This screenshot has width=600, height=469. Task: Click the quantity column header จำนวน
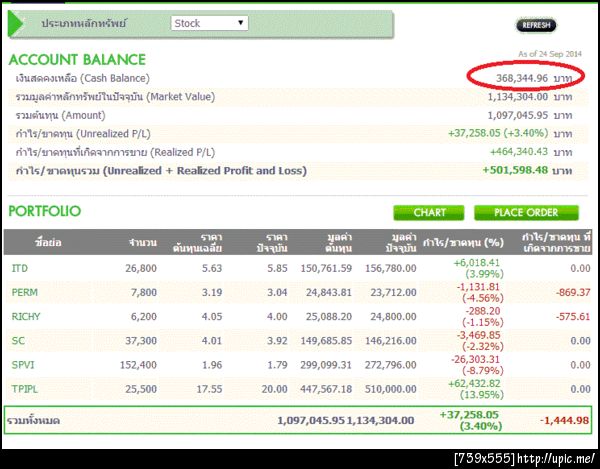pyautogui.click(x=143, y=243)
